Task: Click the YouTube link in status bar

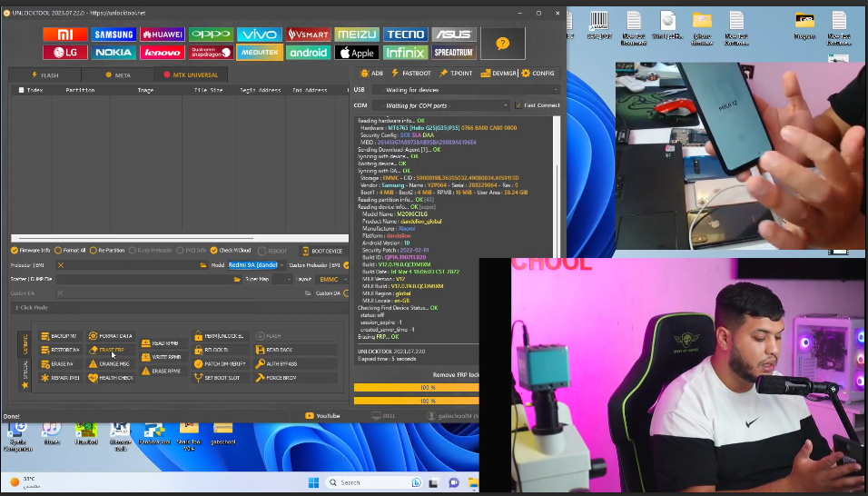Action: coord(322,416)
